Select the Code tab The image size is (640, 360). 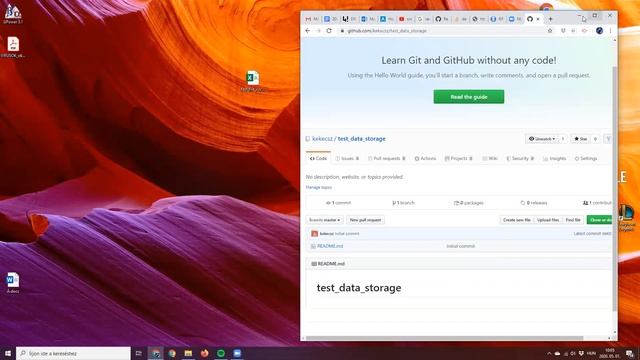pyautogui.click(x=318, y=158)
